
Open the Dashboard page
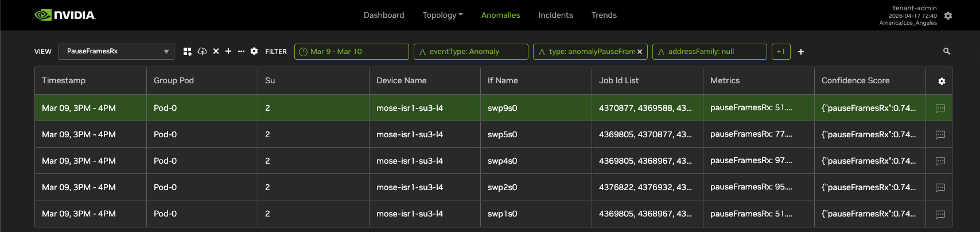tap(384, 15)
